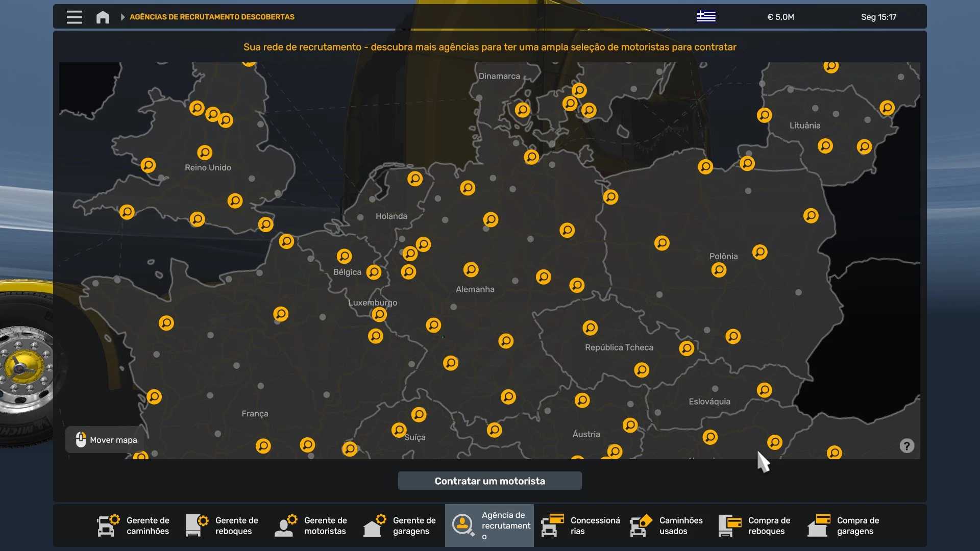Open Compra de reboques tab
The width and height of the screenshot is (980, 551).
click(x=755, y=525)
